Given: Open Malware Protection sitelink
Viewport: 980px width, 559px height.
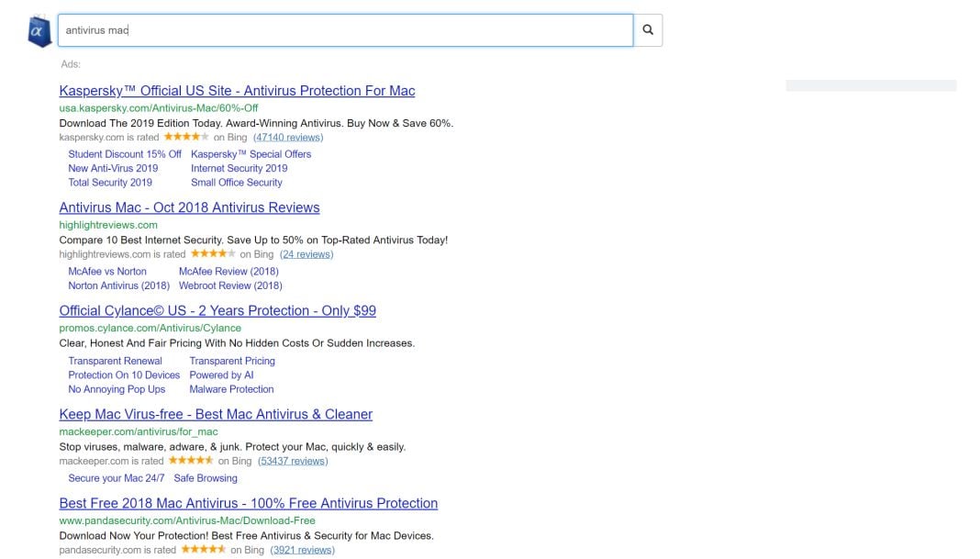Looking at the screenshot, I should pos(231,389).
